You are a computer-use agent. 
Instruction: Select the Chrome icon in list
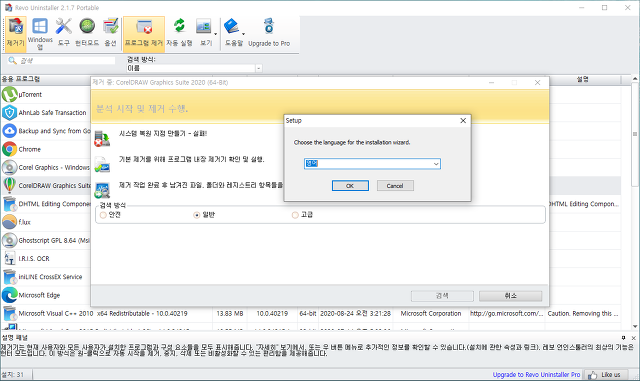point(9,149)
